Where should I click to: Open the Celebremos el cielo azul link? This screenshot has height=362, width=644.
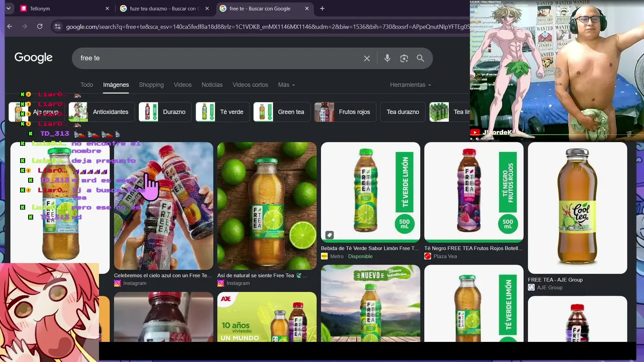[163, 276]
